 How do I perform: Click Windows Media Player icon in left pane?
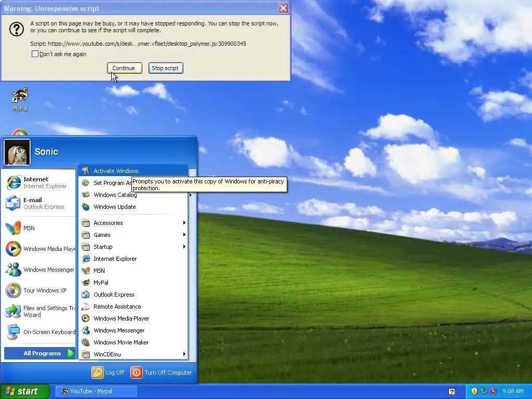click(14, 249)
